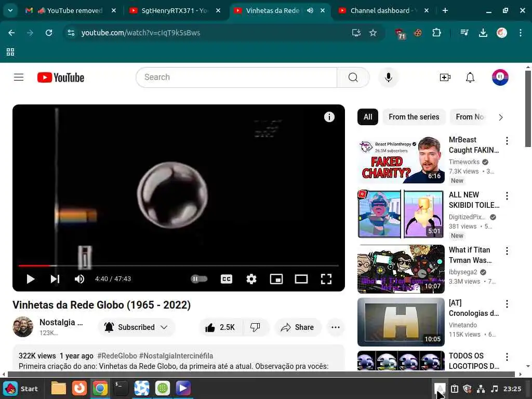Click the search magnifier button
The height and width of the screenshot is (399, 532).
[x=353, y=77]
